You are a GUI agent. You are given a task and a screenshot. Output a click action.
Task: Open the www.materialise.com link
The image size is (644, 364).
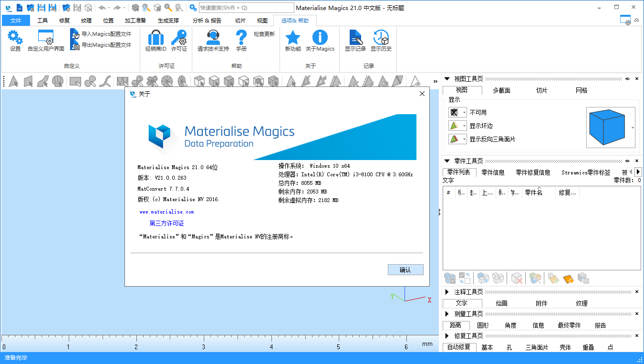[x=166, y=212]
